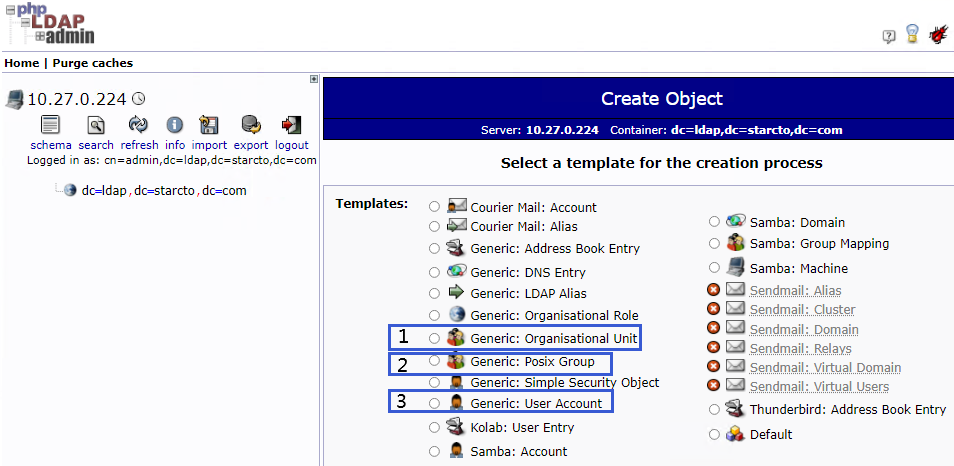This screenshot has width=954, height=466.
Task: Click the refresh arrows icon
Action: point(138,125)
